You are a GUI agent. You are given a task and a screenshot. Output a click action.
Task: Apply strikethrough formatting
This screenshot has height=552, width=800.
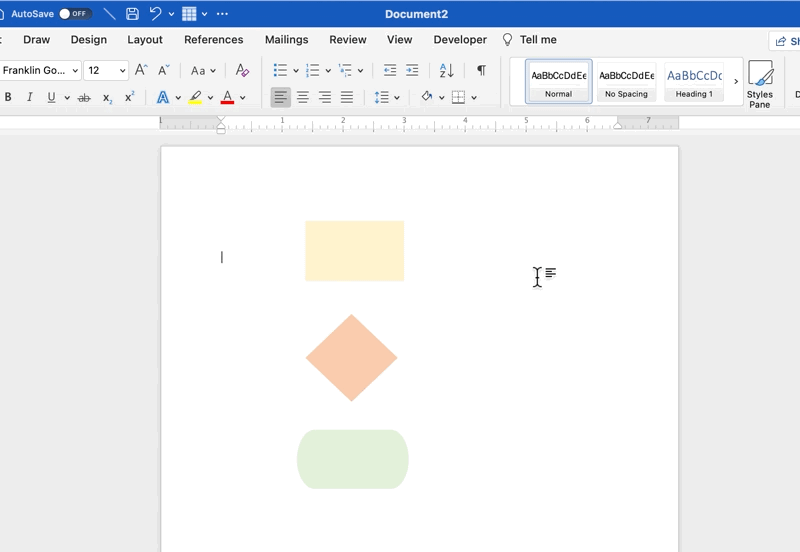(x=84, y=98)
